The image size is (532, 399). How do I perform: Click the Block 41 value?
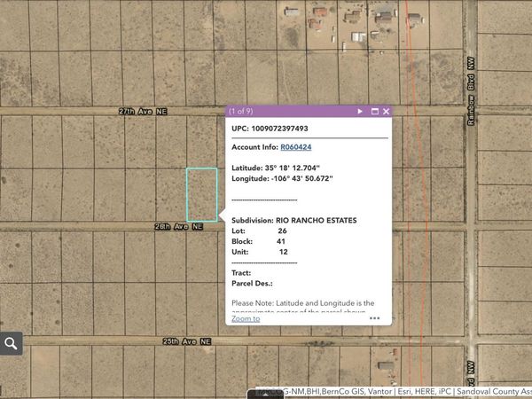coord(281,241)
